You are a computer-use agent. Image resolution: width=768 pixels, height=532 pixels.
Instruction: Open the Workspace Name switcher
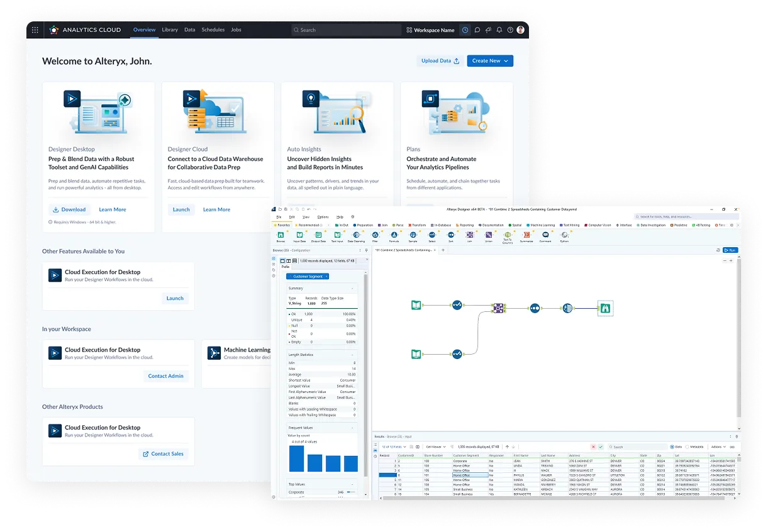pos(430,30)
